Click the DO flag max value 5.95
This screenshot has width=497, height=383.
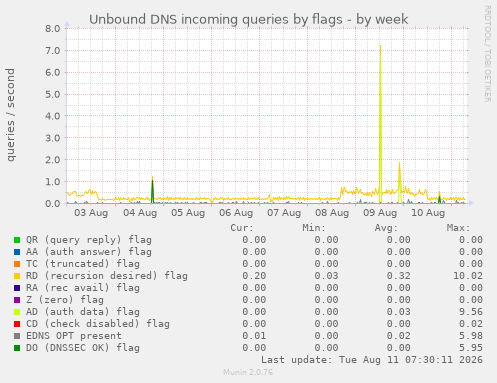coord(471,348)
